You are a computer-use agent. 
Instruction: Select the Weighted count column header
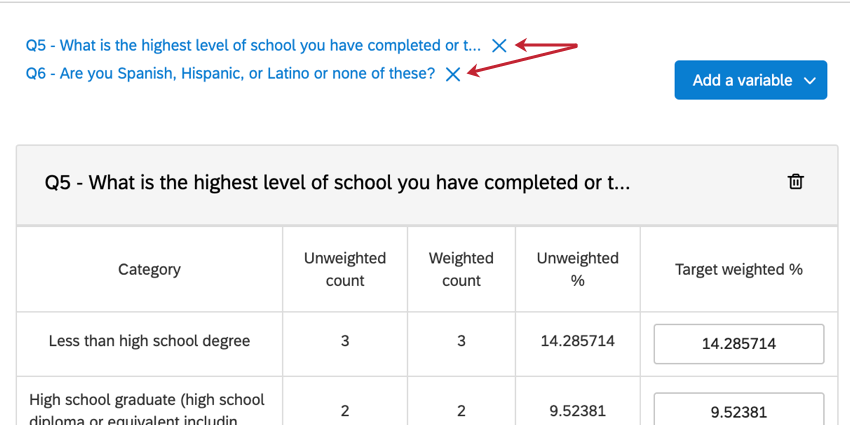point(461,269)
